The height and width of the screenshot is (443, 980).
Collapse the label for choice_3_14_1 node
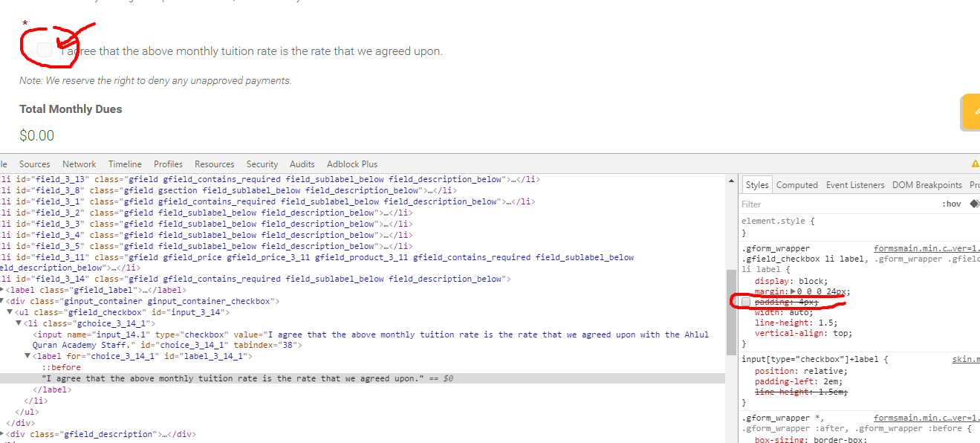27,356
